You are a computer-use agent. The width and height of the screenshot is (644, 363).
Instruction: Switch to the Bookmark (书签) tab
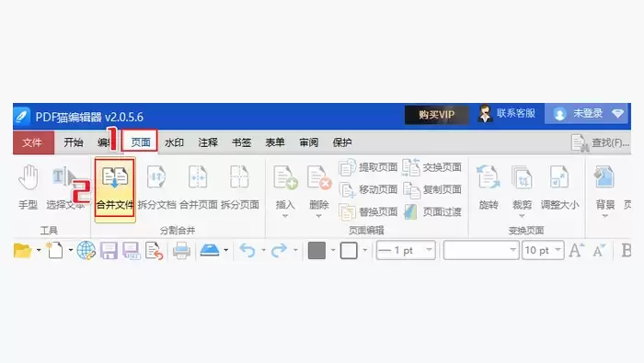(x=241, y=142)
